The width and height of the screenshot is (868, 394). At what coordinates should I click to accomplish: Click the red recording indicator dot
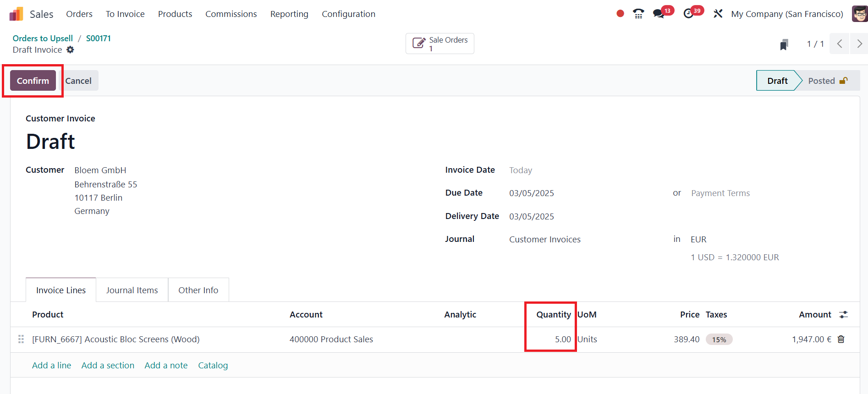pos(620,14)
